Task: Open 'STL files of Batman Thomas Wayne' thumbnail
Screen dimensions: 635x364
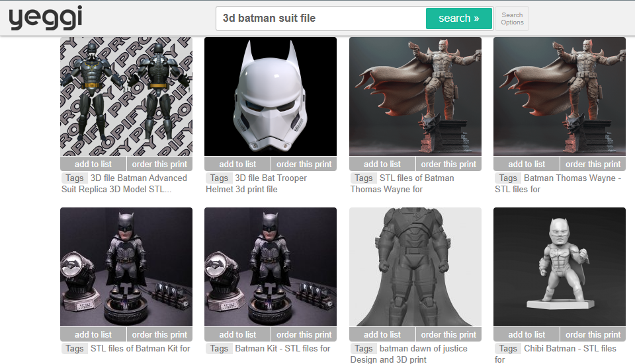Action: point(415,96)
